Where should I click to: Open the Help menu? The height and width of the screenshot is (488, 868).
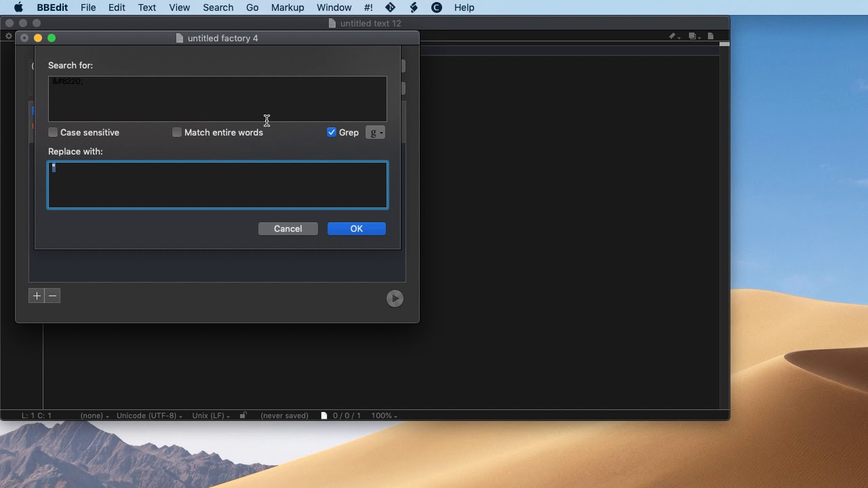click(465, 7)
